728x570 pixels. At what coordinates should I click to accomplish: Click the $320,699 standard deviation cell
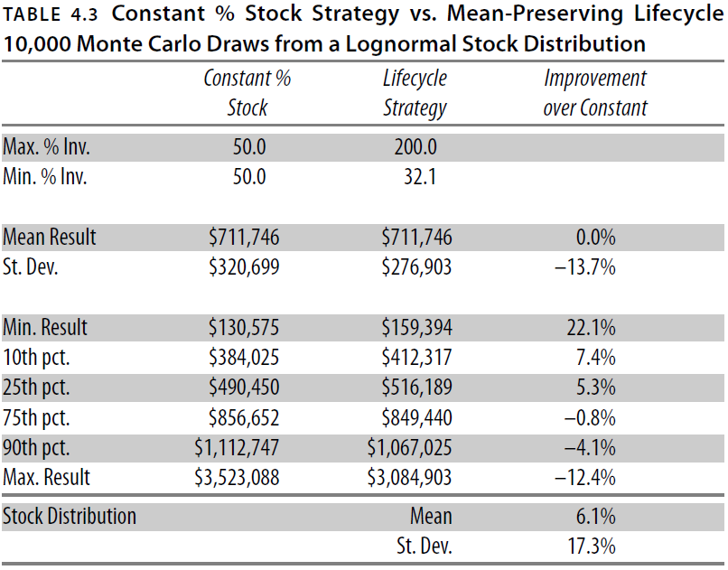[x=244, y=268]
